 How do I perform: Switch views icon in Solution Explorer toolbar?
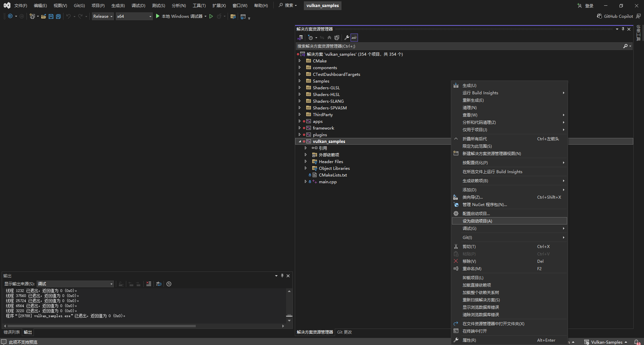click(300, 38)
